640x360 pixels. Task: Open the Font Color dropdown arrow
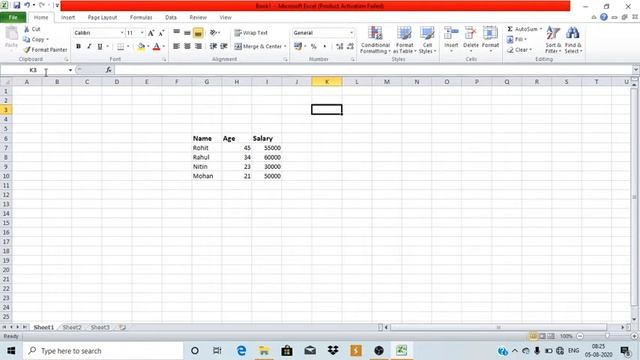(x=164, y=47)
